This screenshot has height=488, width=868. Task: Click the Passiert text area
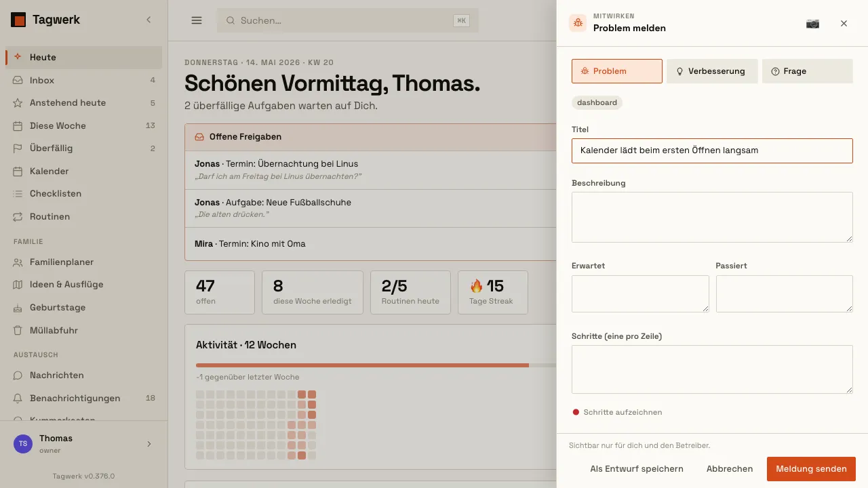pos(784,293)
